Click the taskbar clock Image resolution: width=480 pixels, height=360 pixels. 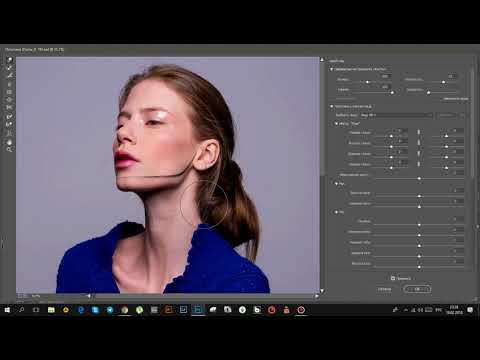point(454,310)
